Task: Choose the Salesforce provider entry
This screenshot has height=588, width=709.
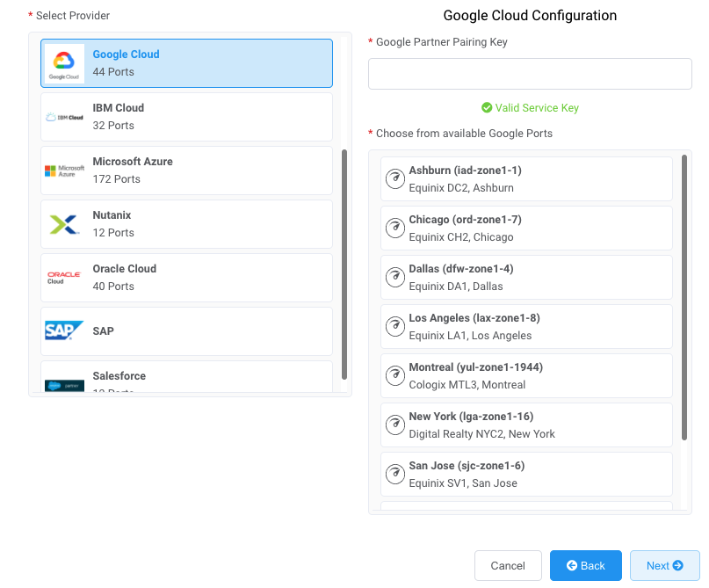Action: (x=187, y=377)
